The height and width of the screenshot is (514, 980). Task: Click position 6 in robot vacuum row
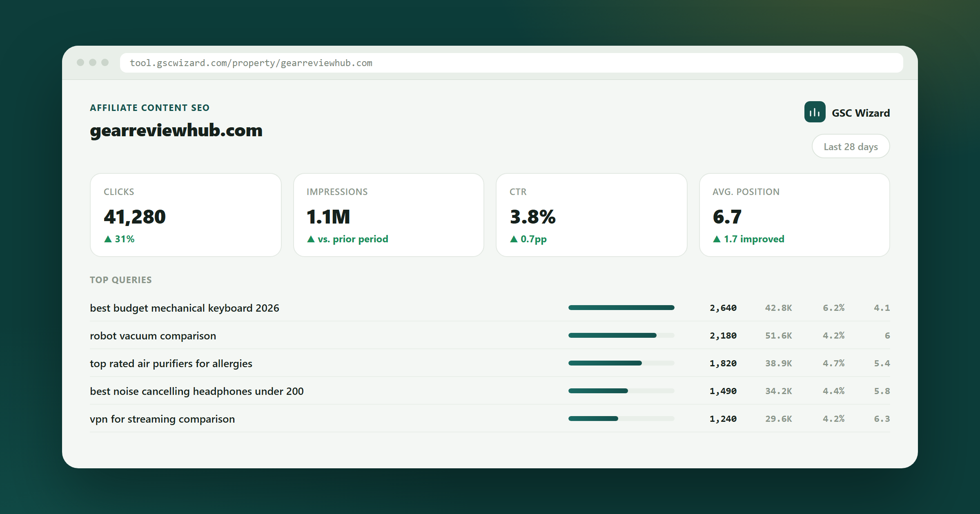pyautogui.click(x=887, y=336)
